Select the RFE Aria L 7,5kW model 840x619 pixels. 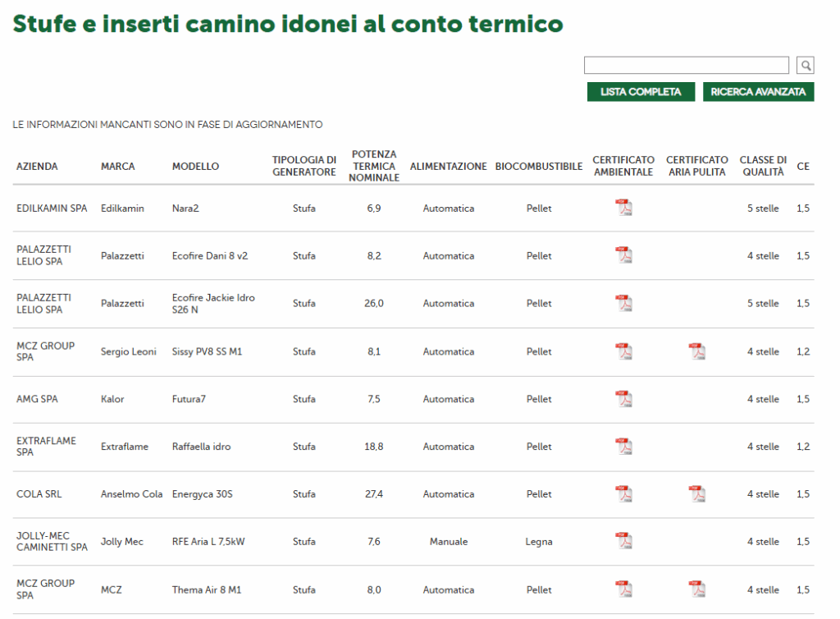click(x=208, y=541)
